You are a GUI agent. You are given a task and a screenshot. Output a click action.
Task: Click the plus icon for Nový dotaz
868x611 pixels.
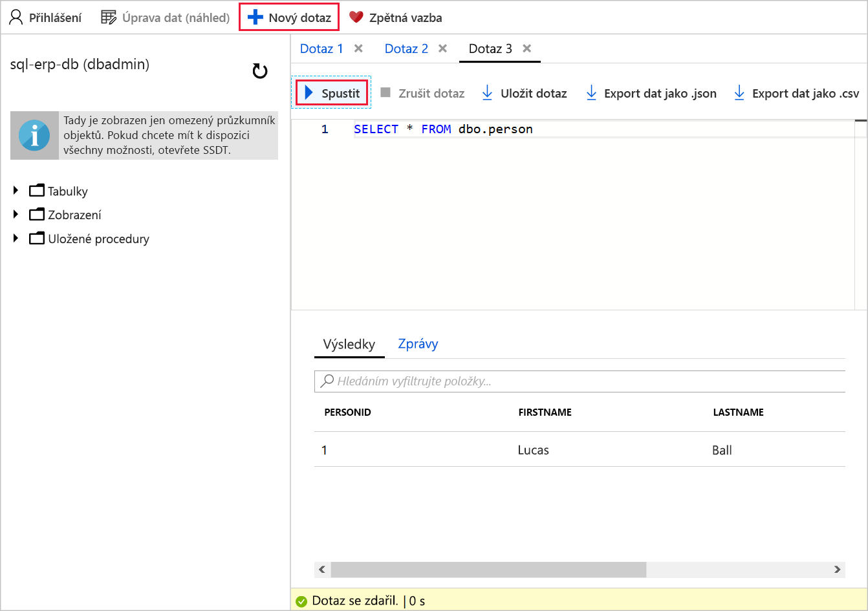pyautogui.click(x=255, y=17)
